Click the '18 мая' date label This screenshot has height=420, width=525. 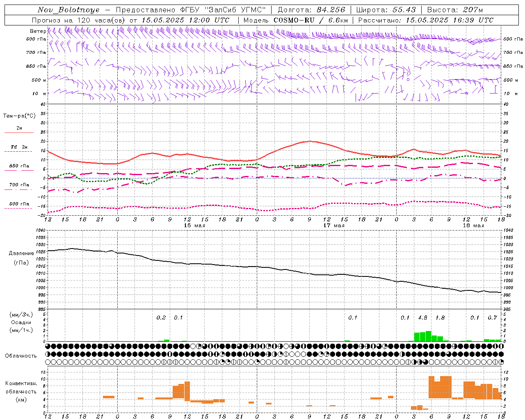pyautogui.click(x=473, y=226)
